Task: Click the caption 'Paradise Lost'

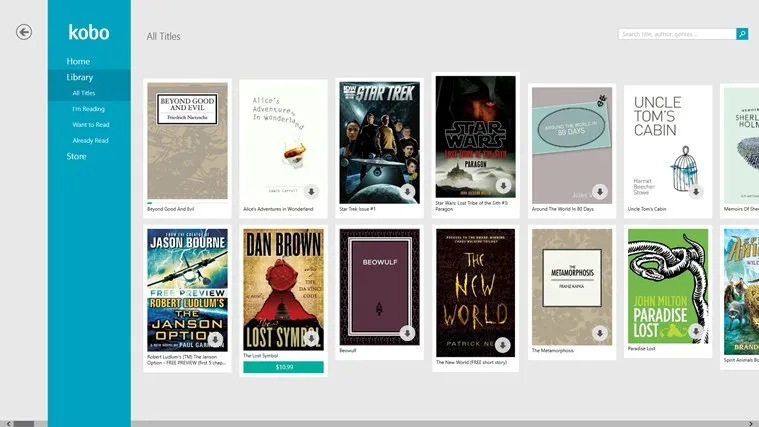Action: (x=641, y=349)
